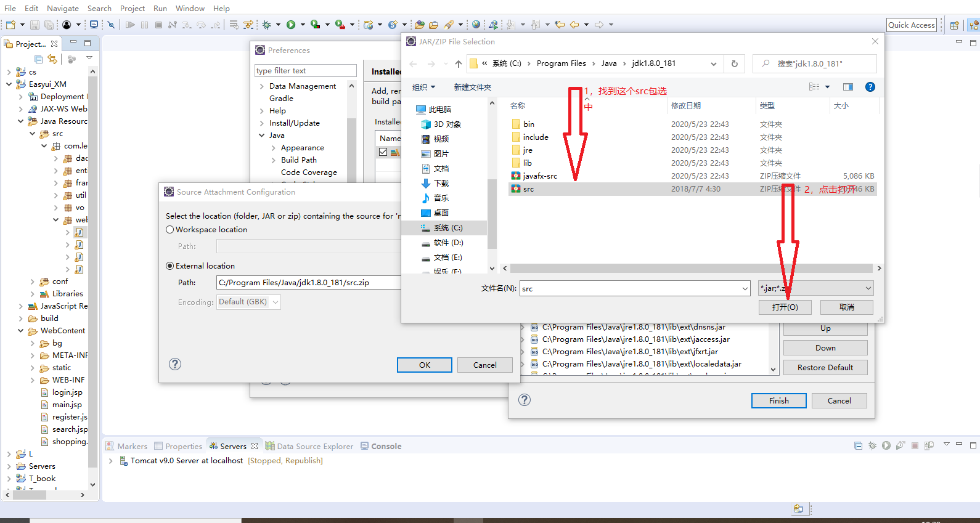Click Collapse All icon in Project Explorer
This screenshot has height=523, width=980.
click(39, 59)
